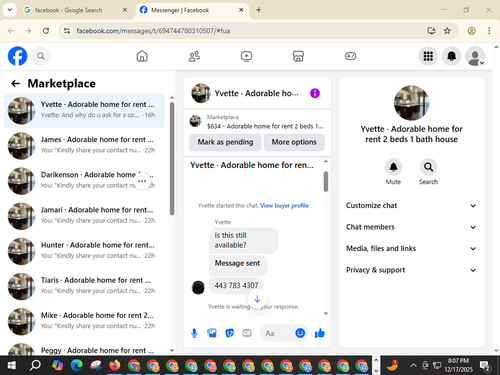The width and height of the screenshot is (500, 375).
Task: Search in conversation using magnifier icon
Action: (x=428, y=167)
